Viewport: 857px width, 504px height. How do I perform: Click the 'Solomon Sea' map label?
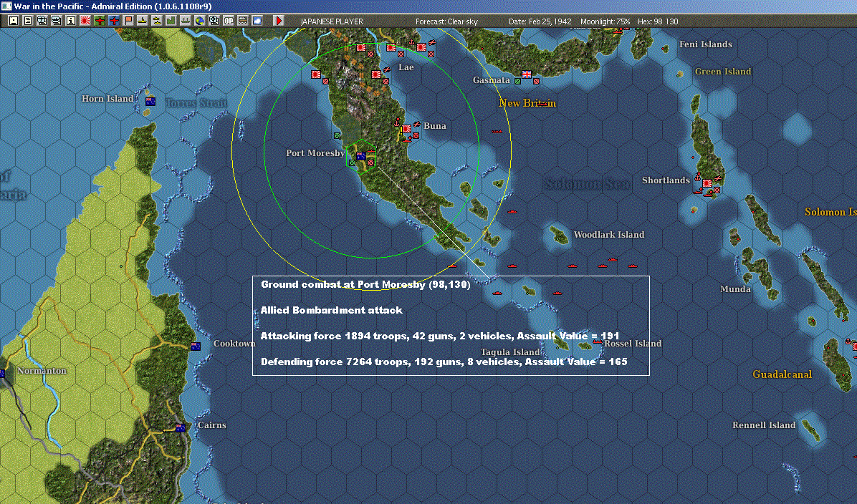tap(588, 184)
